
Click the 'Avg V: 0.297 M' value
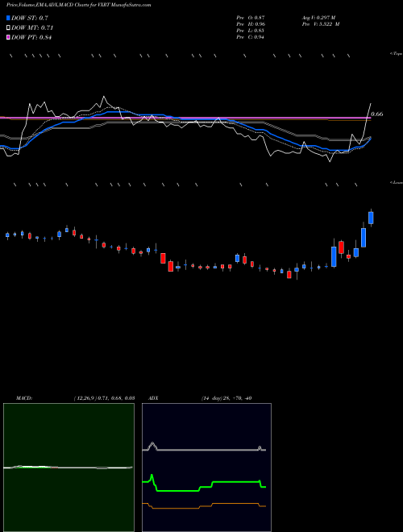[318, 17]
